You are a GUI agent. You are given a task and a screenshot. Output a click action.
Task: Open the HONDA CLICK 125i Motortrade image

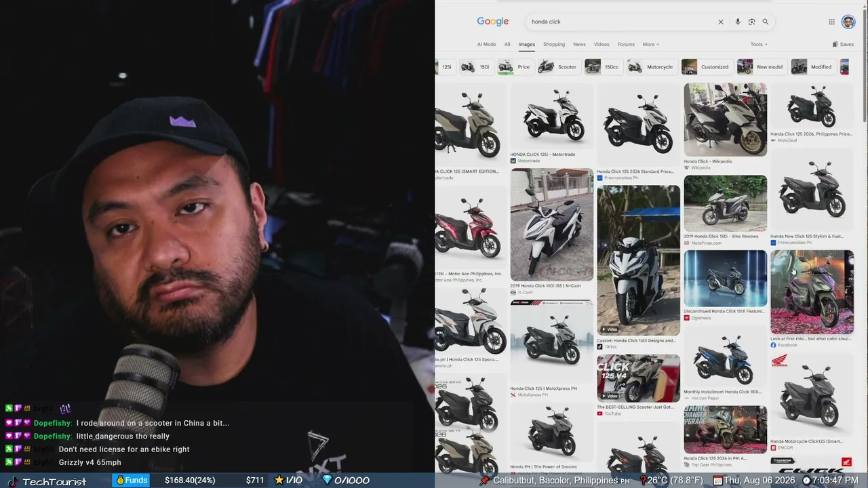point(552,116)
